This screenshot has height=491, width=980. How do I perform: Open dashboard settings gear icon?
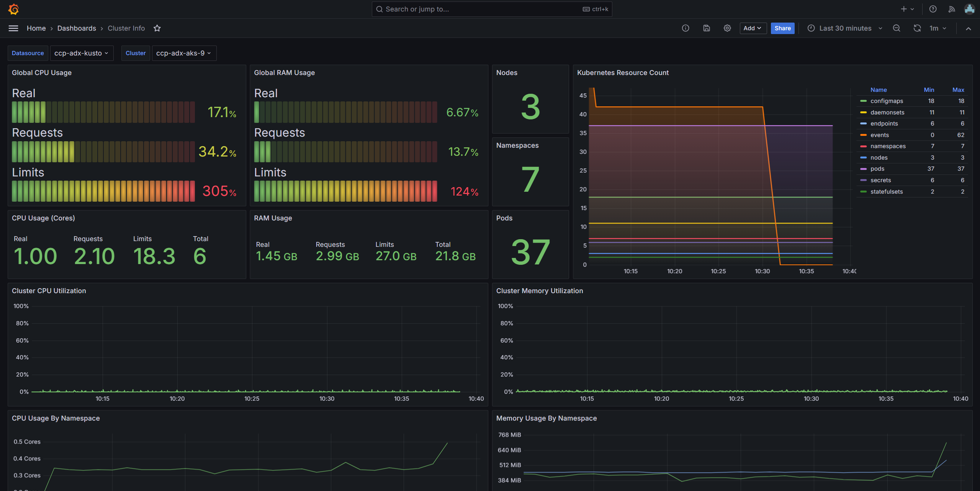(x=727, y=28)
